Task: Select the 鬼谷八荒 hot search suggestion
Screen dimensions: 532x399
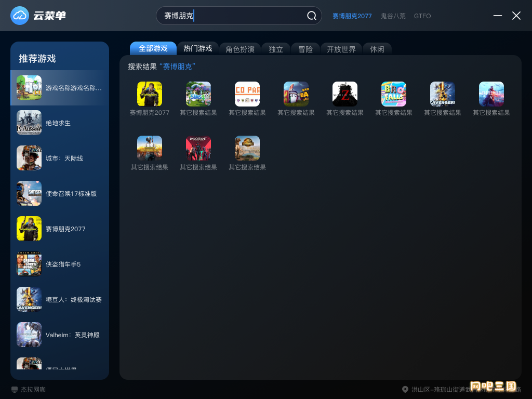Action: pyautogui.click(x=393, y=16)
